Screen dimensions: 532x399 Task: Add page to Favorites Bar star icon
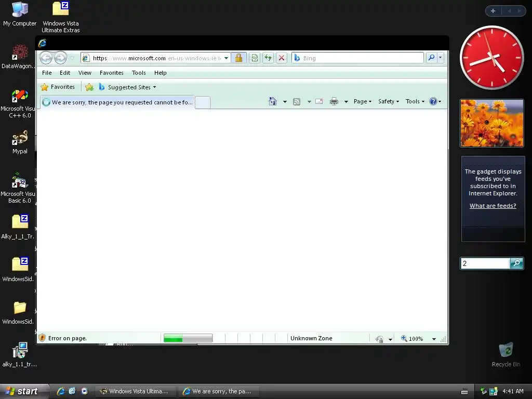pyautogui.click(x=89, y=87)
